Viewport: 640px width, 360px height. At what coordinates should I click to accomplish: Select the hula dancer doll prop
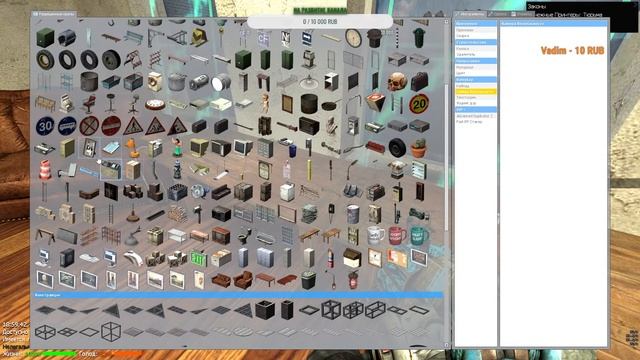coord(177,148)
